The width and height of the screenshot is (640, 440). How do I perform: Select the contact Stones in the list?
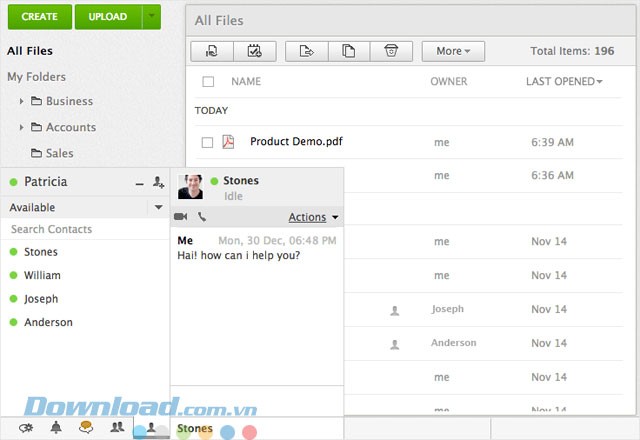click(x=40, y=252)
